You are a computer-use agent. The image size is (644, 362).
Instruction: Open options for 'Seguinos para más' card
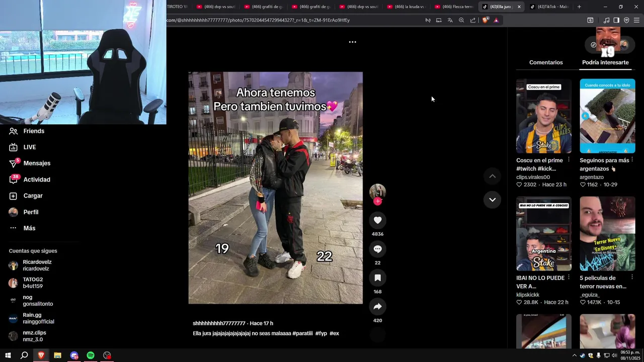click(x=632, y=159)
